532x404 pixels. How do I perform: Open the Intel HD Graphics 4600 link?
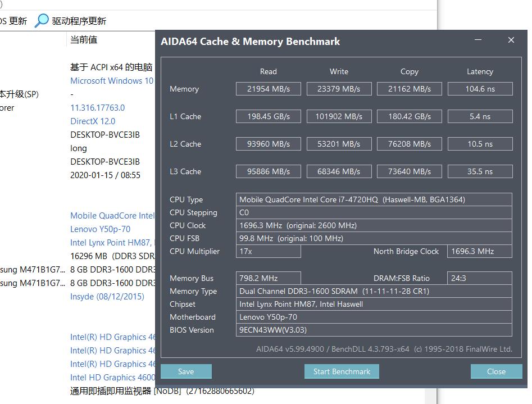113,378
